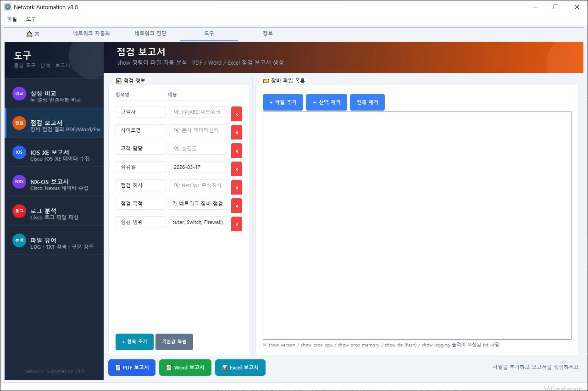Delete the 점검일 row via red button
The width and height of the screenshot is (588, 391).
pos(236,169)
